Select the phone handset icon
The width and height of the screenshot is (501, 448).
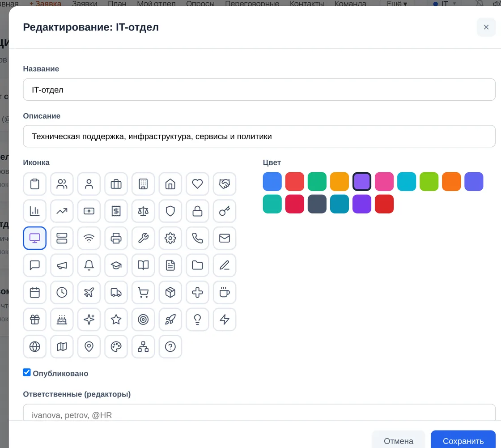tap(197, 238)
